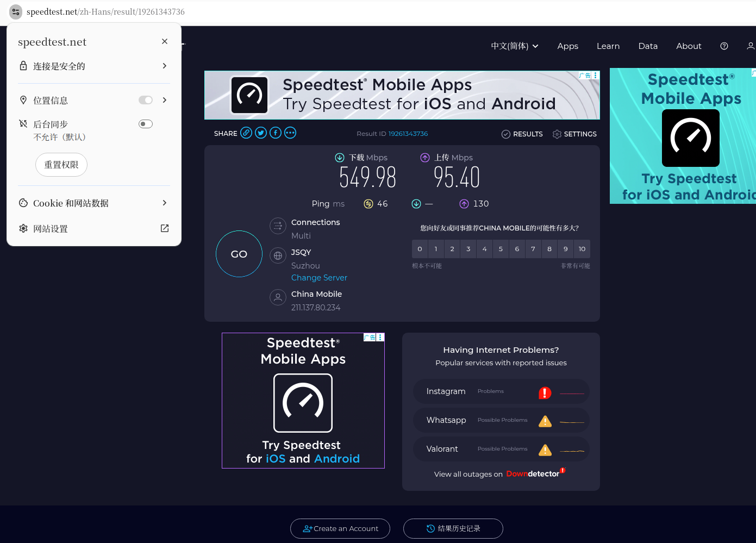Expand the connection is secure details
Viewport: 756px width, 543px height.
94,66
